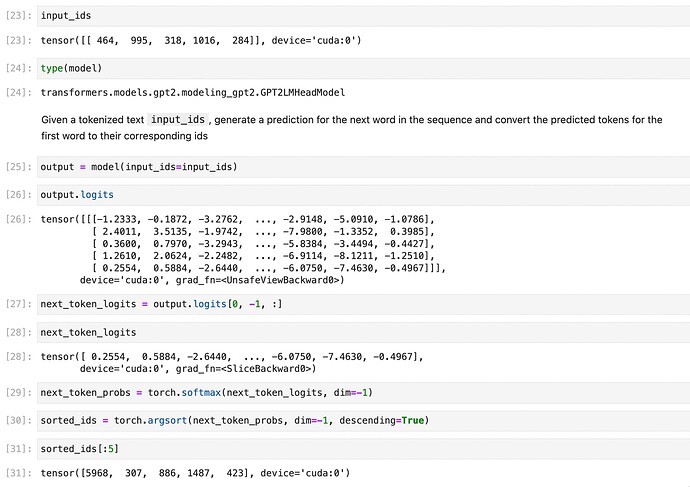Click the tensor output with 464, 995 values
Screen dimensions: 690x487
(x=200, y=40)
